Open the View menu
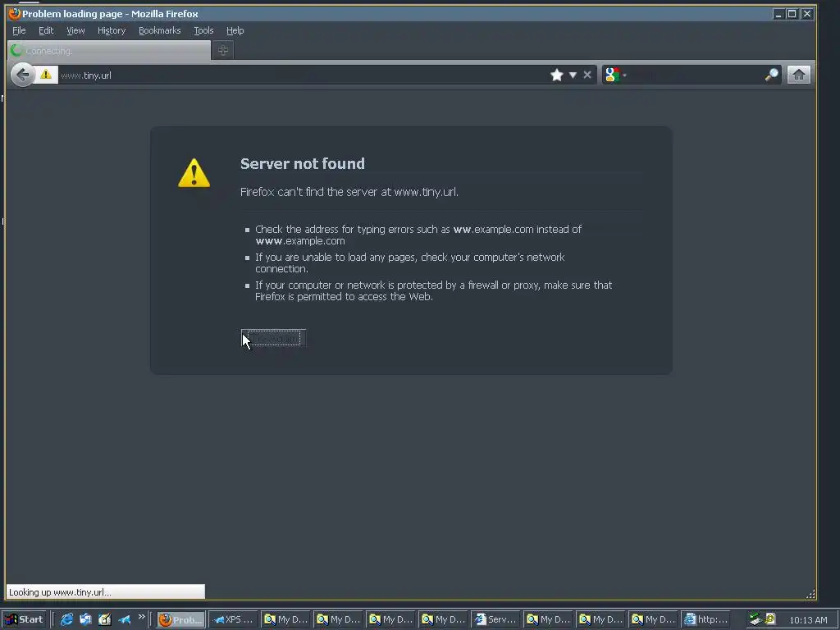The width and height of the screenshot is (840, 630). (75, 30)
